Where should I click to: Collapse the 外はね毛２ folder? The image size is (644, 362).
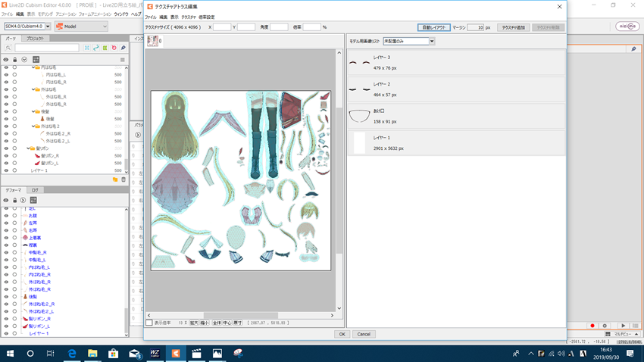tap(33, 126)
